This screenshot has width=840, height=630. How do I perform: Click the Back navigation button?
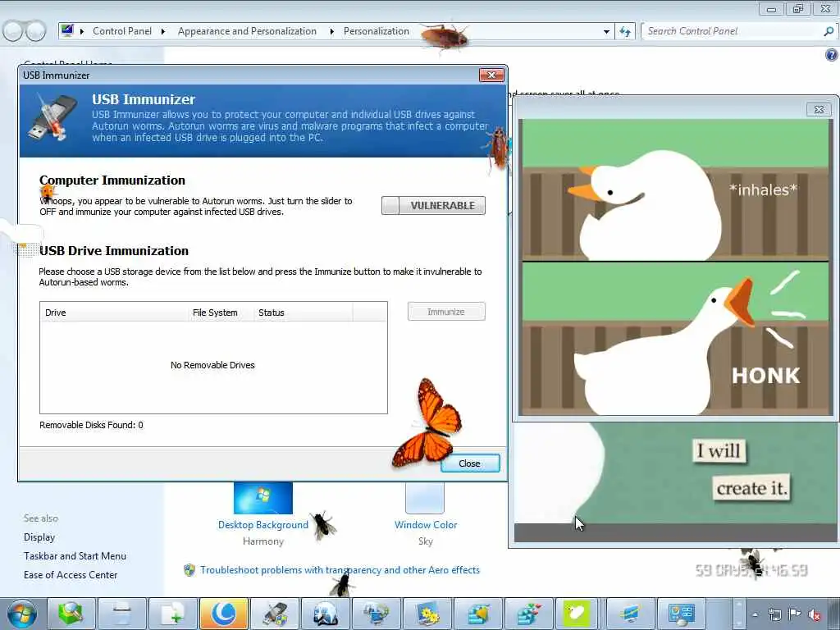(x=13, y=31)
